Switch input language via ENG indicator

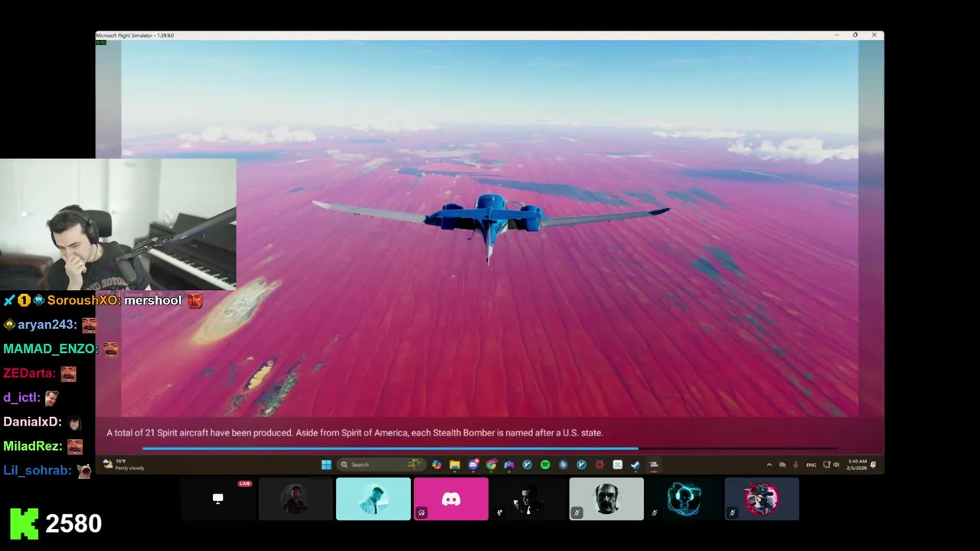tap(812, 465)
